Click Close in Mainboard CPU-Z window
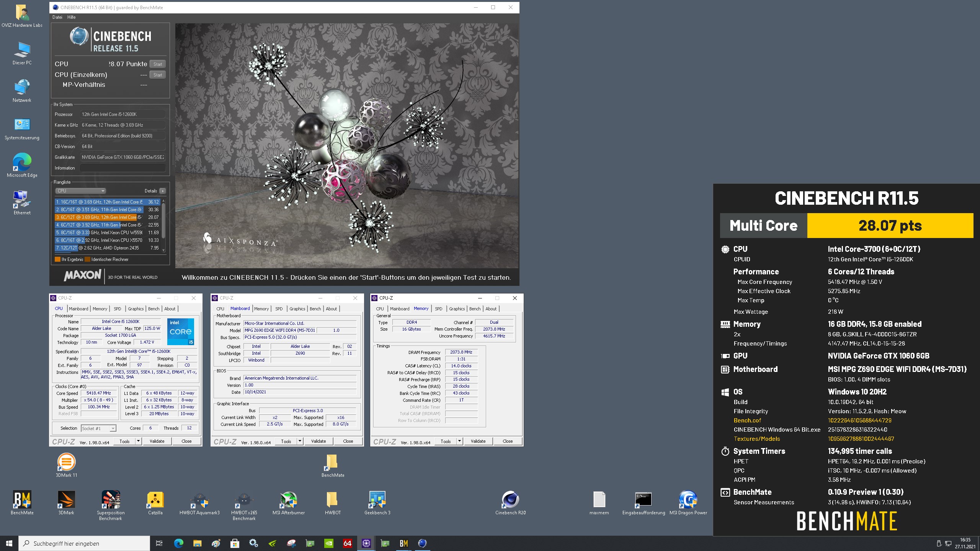The height and width of the screenshot is (551, 980). point(348,441)
